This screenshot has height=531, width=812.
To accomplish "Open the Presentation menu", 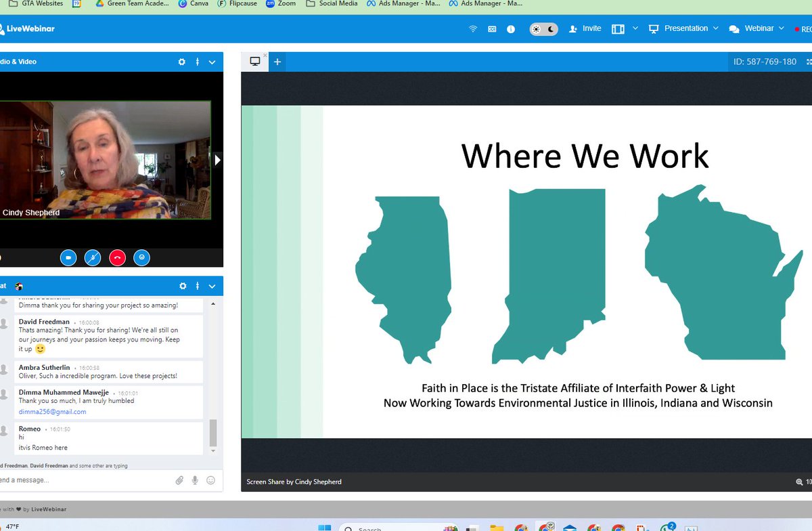I will (x=682, y=29).
